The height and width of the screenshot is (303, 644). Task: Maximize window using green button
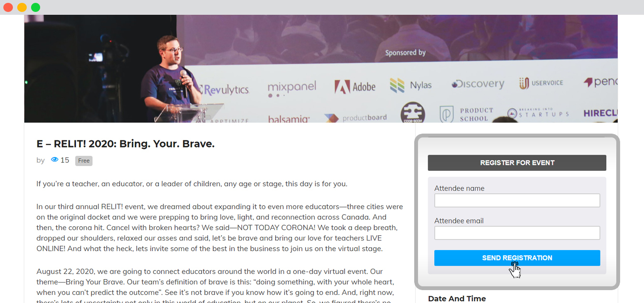tap(36, 7)
